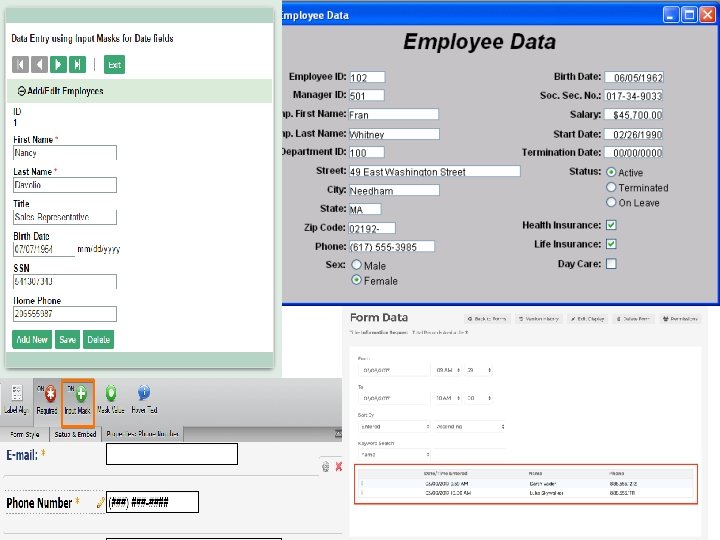Screen dimensions: 720x540
Task: Click the pencil edit icon beside Phone Number
Action: coord(100,503)
